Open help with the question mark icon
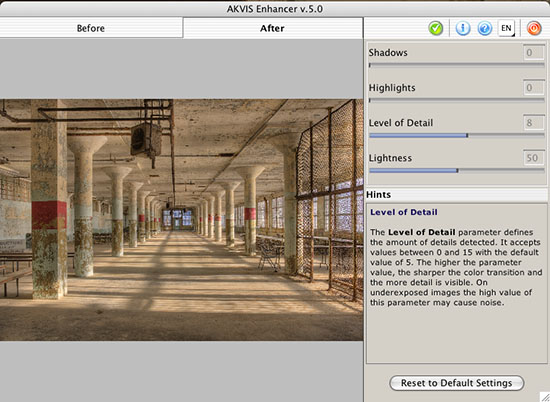The height and width of the screenshot is (402, 550). (x=485, y=28)
